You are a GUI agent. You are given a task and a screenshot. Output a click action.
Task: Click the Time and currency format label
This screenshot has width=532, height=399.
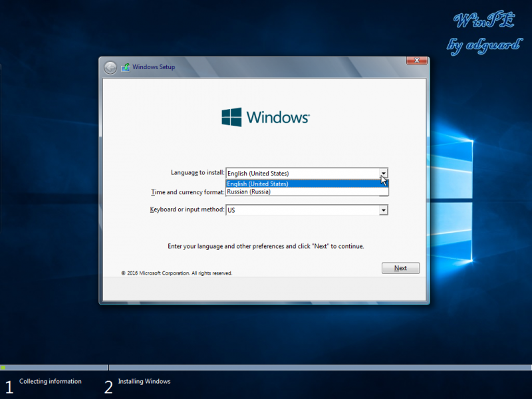coord(188,192)
